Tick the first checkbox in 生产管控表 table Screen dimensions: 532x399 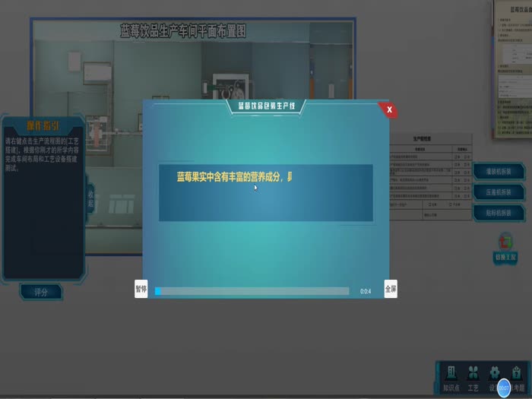click(456, 157)
